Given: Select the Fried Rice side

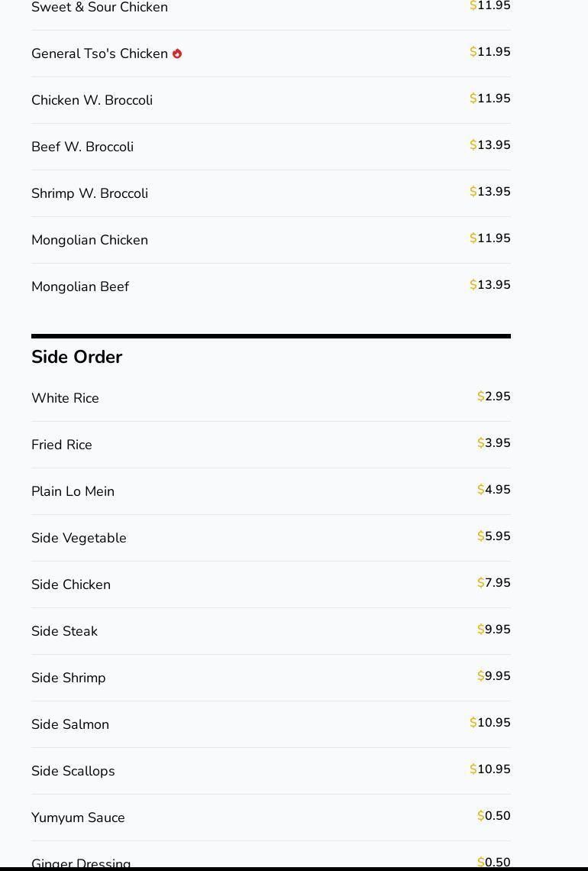Looking at the screenshot, I should (271, 445).
